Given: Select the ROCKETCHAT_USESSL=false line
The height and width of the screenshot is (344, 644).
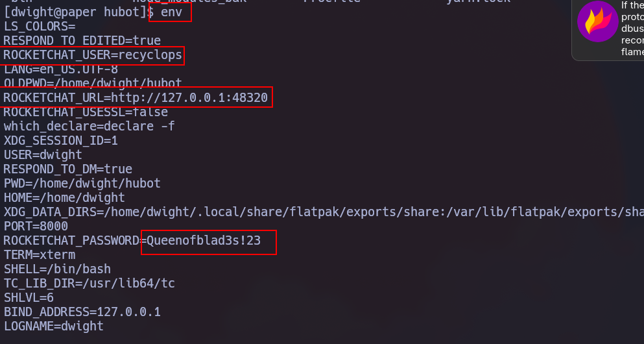Looking at the screenshot, I should tap(86, 112).
